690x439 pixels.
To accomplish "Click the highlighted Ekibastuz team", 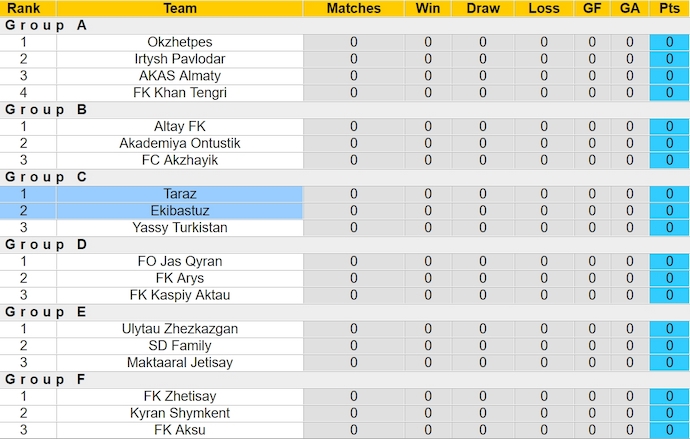I will 180,211.
